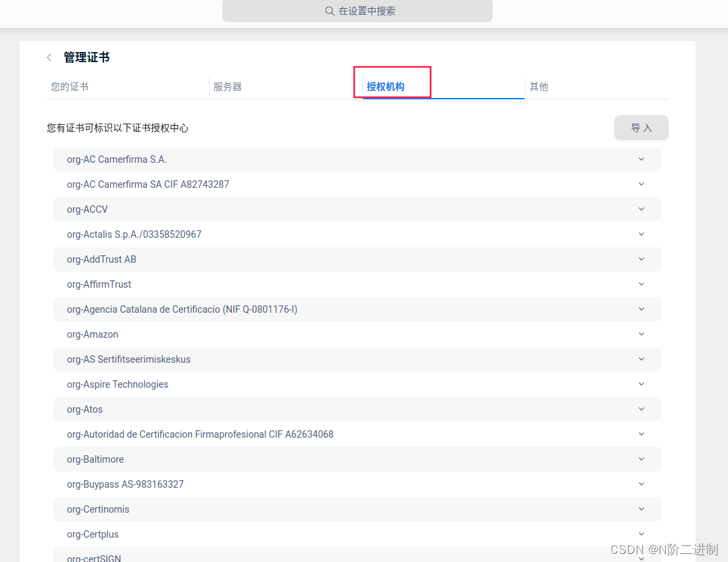728x562 pixels.
Task: Click the org-ACCV row text
Action: 87,209
